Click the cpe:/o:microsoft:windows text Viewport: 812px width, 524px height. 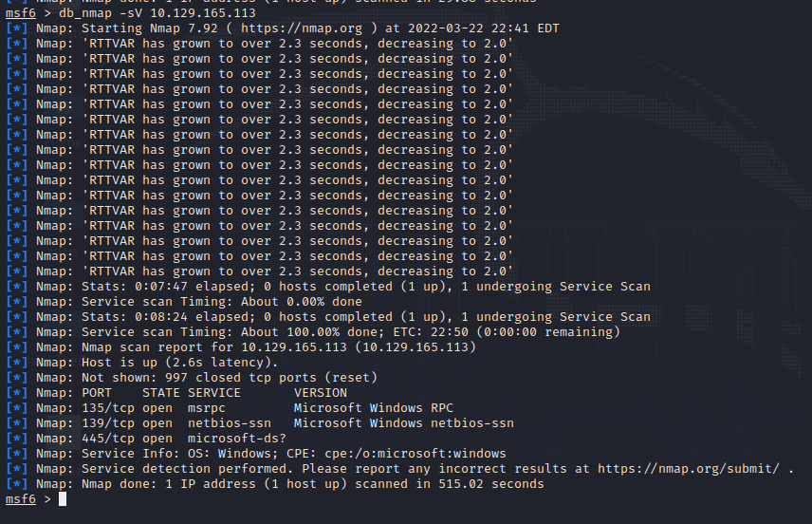415,454
